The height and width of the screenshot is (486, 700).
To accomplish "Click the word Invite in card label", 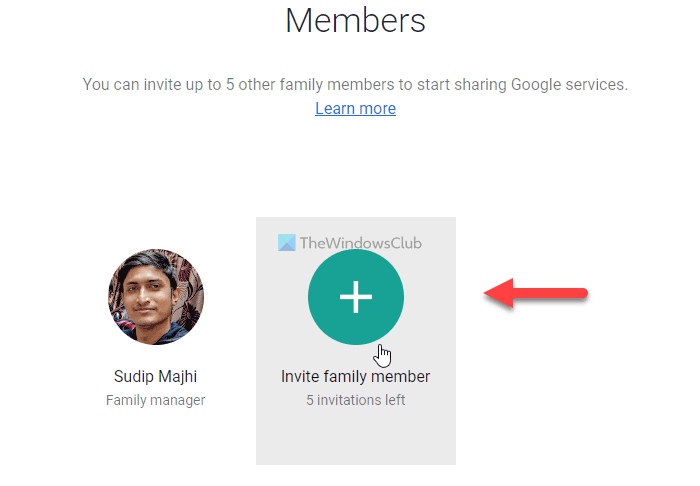I will [300, 377].
